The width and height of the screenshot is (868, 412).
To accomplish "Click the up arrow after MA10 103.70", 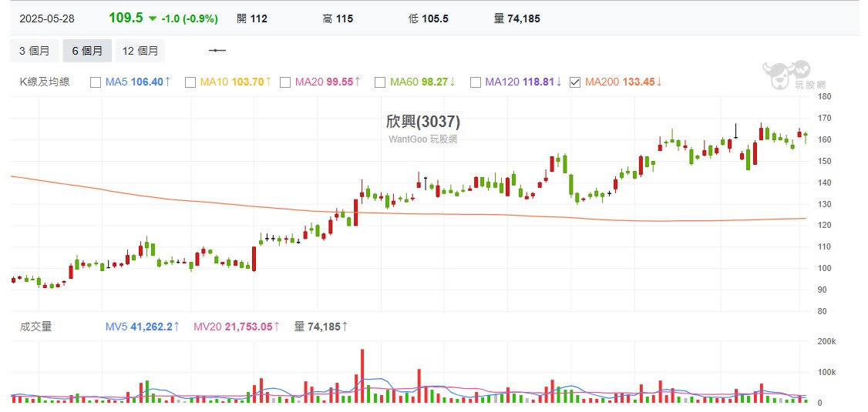I will [268, 82].
